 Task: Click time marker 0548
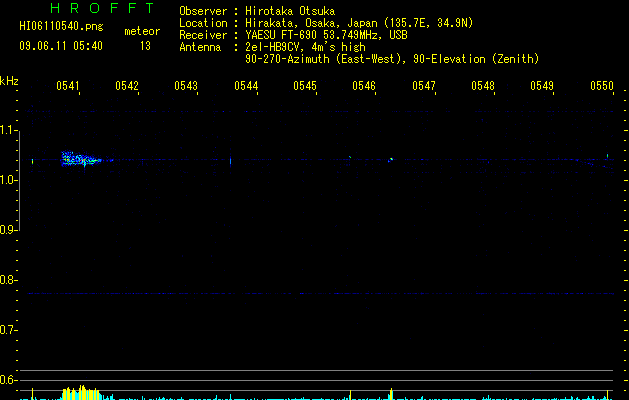pos(483,86)
